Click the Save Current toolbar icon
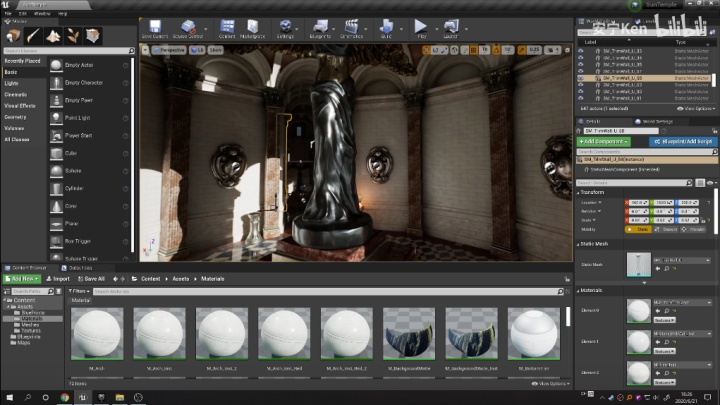This screenshot has height=405, width=720. pos(155,26)
